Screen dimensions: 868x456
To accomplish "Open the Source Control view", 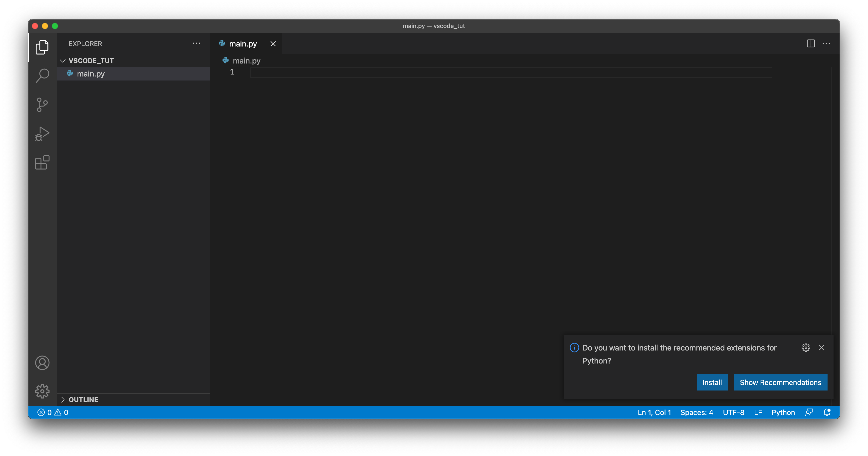I will pyautogui.click(x=42, y=104).
